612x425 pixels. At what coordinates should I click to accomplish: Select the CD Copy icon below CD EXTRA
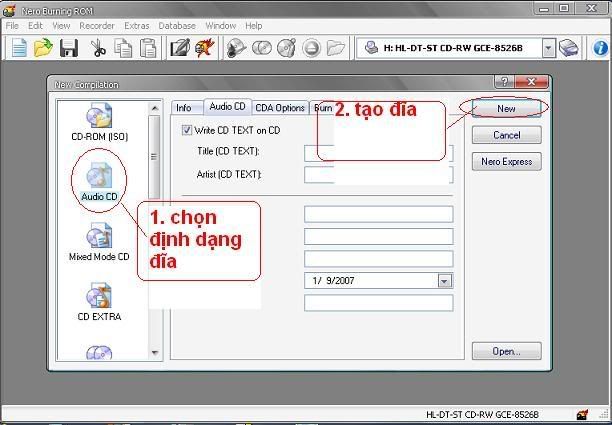coord(99,352)
